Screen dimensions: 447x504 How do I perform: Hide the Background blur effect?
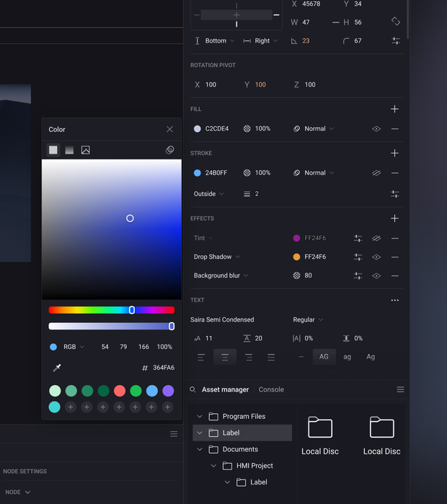[376, 275]
